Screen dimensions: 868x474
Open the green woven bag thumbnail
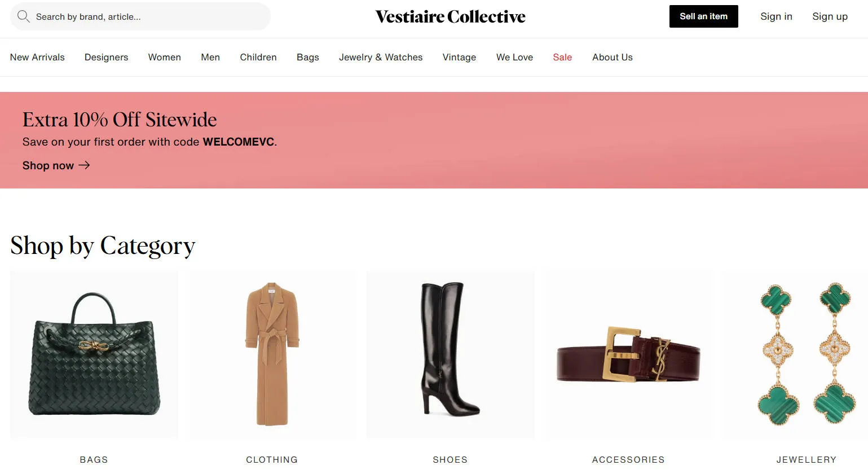[94, 355]
